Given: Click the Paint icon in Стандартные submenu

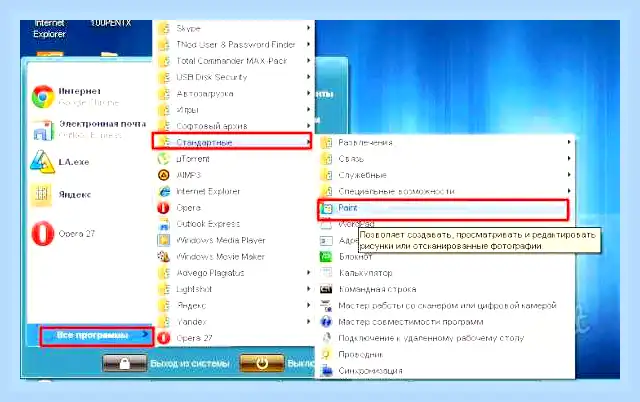Looking at the screenshot, I should click(x=327, y=208).
